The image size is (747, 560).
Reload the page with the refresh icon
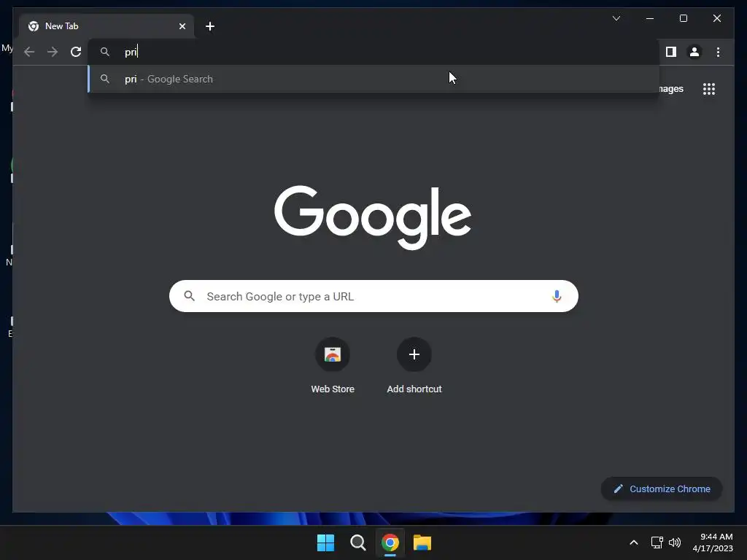pyautogui.click(x=76, y=52)
